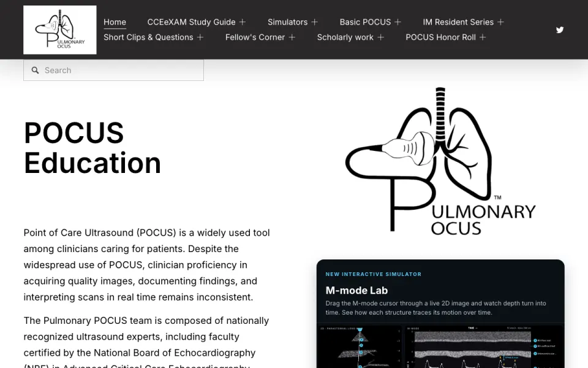
Task: Expand the CCEeXAM Study Guide plus
Action: tap(243, 22)
